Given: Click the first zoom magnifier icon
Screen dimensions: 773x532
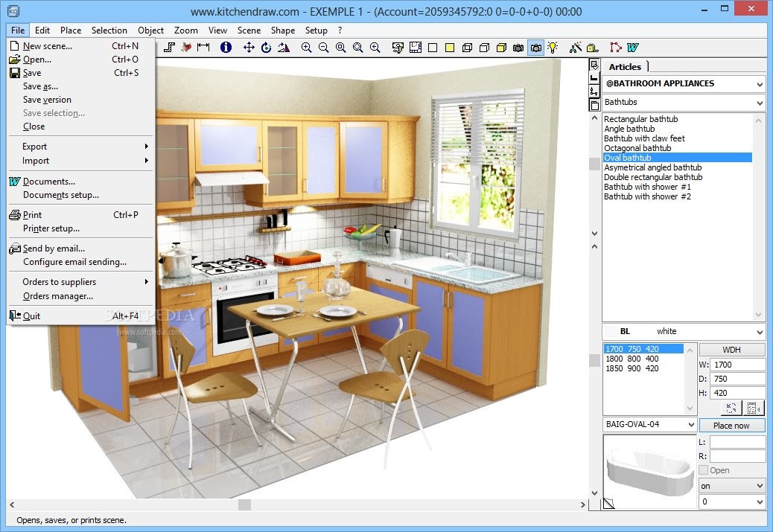Looking at the screenshot, I should 306,48.
